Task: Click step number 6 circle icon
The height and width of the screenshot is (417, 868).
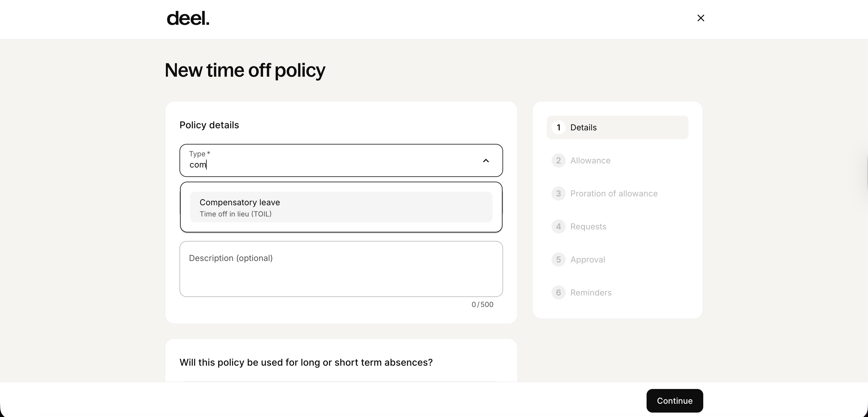Action: pyautogui.click(x=558, y=293)
